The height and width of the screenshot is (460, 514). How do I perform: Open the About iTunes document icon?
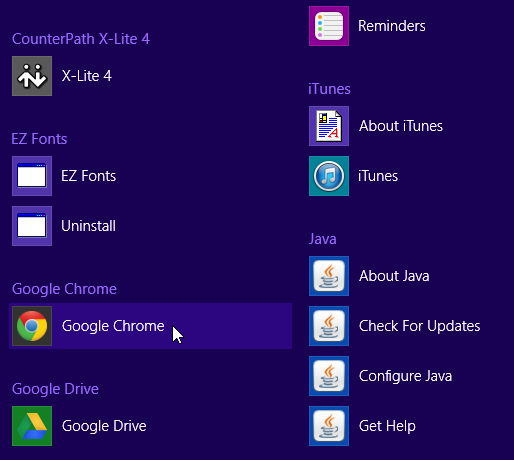[329, 126]
